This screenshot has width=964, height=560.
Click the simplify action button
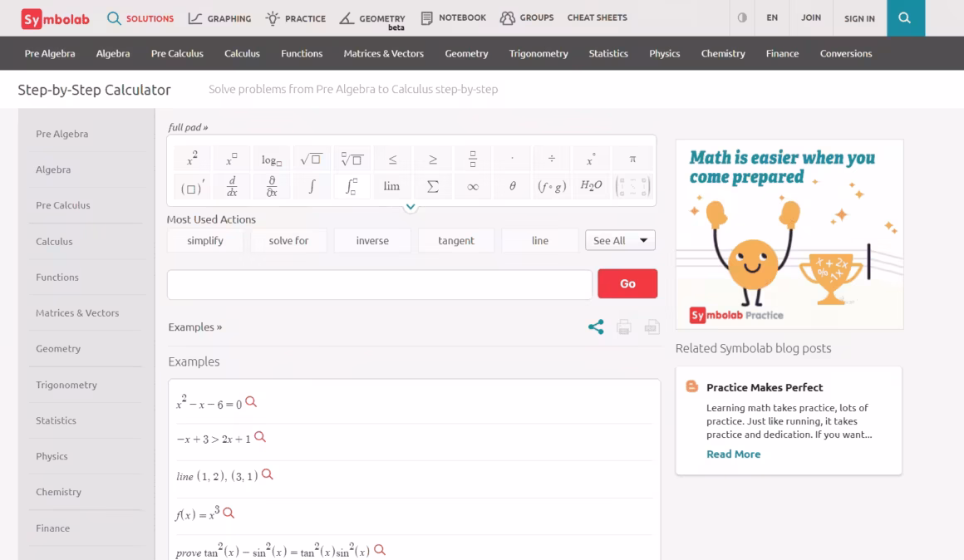pos(205,240)
